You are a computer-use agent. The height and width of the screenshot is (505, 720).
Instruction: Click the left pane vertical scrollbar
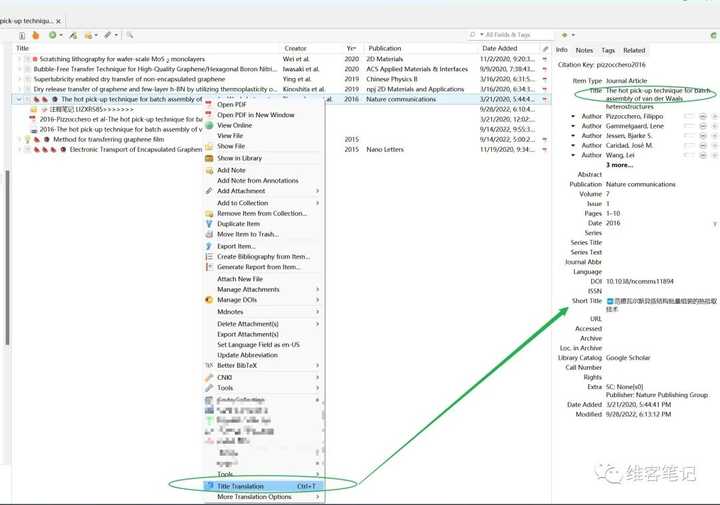pyautogui.click(x=7, y=257)
